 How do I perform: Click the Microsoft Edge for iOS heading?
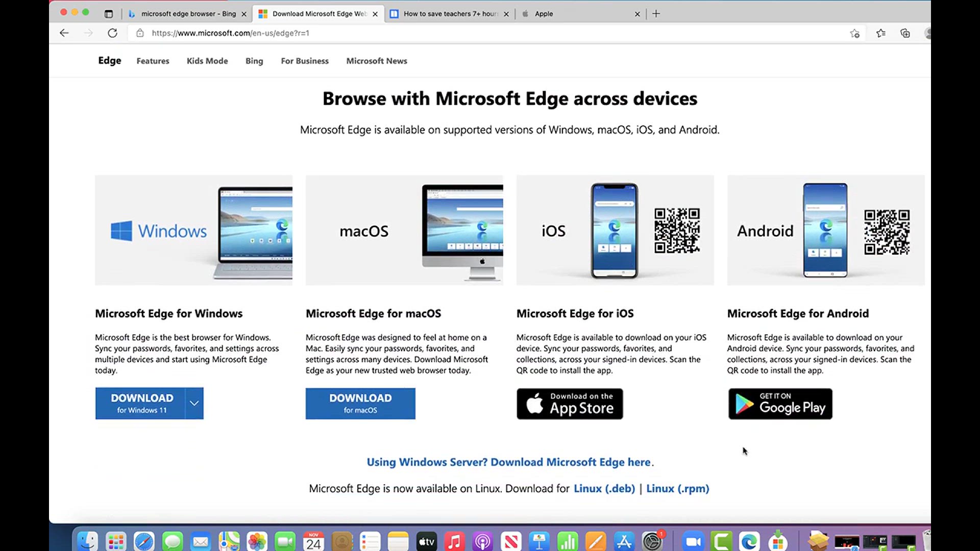[575, 313]
